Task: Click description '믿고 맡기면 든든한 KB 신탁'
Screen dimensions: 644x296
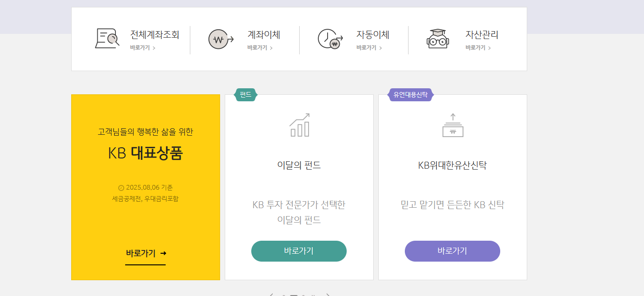Action: (x=452, y=205)
